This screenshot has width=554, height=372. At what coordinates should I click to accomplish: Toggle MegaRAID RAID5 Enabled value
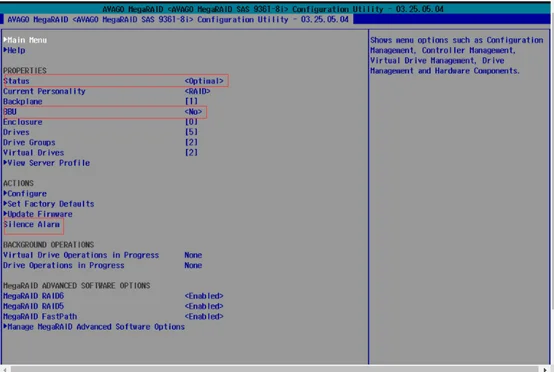pos(204,306)
